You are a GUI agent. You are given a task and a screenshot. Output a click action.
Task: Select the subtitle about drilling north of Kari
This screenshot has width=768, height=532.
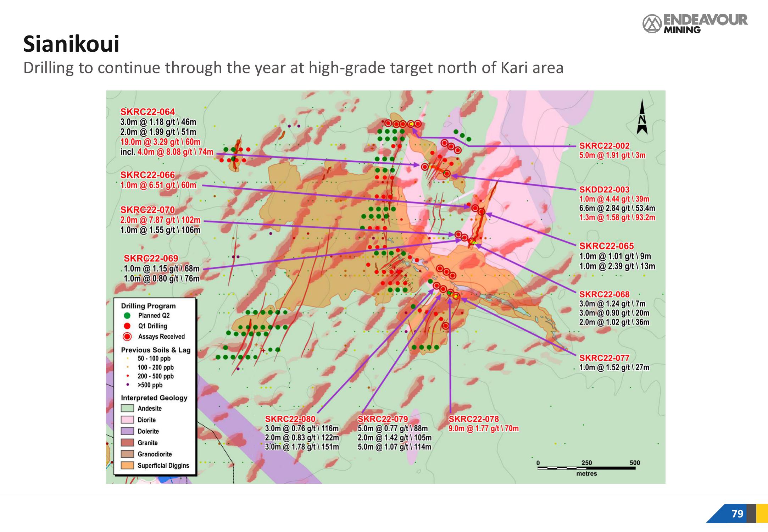tap(293, 68)
